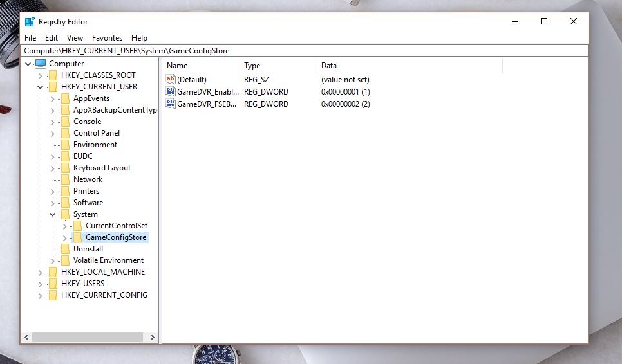Expand the AppEvents key chevron

pos(52,99)
